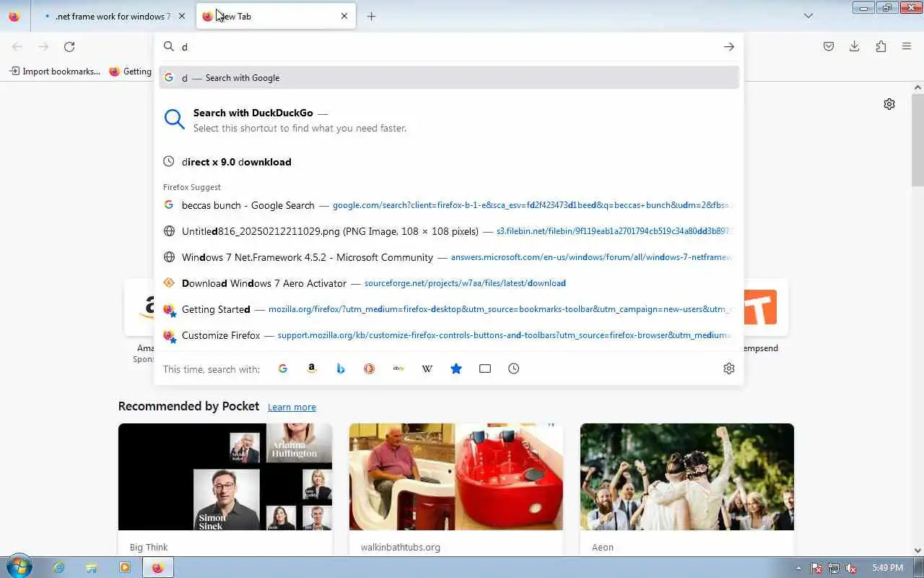Open the Firefox application menu
The width and height of the screenshot is (924, 578).
[907, 46]
